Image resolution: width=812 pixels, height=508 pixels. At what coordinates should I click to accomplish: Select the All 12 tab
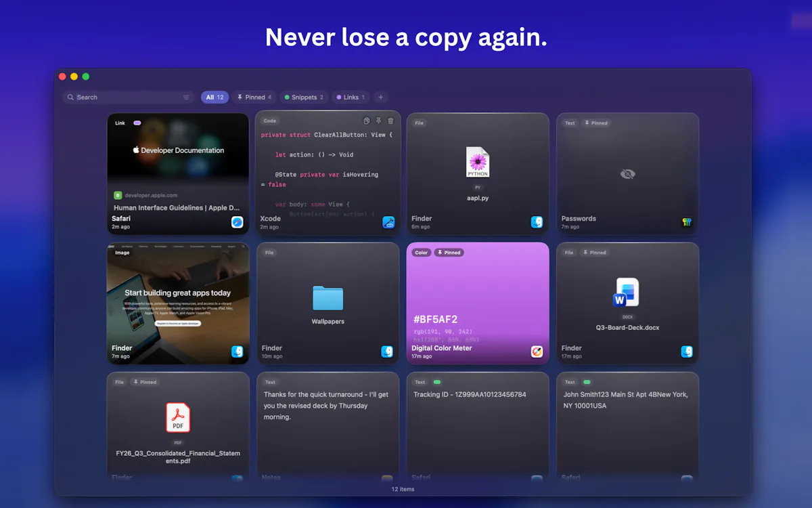point(215,98)
